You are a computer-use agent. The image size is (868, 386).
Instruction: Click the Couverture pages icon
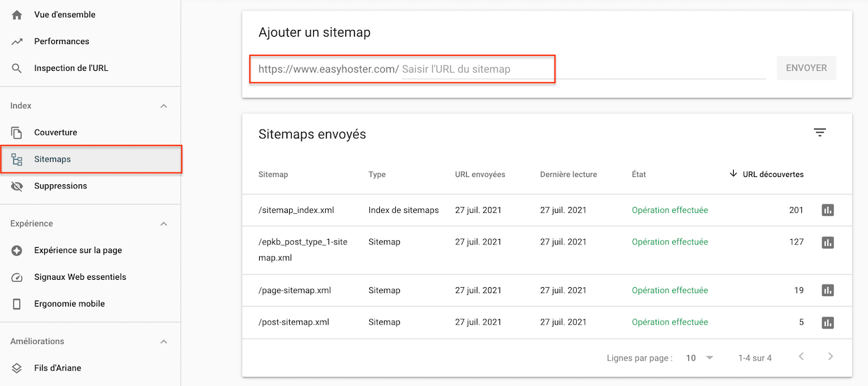click(16, 132)
